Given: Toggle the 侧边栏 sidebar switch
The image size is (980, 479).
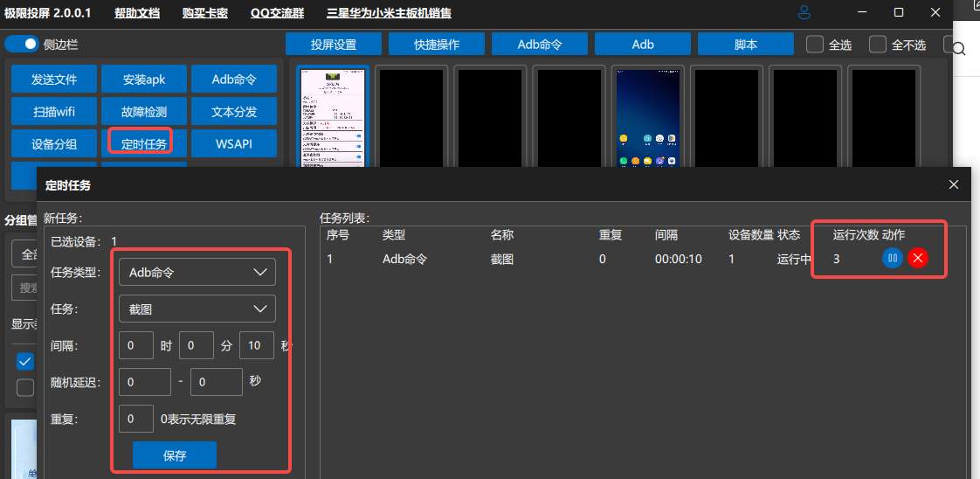Looking at the screenshot, I should tap(22, 45).
